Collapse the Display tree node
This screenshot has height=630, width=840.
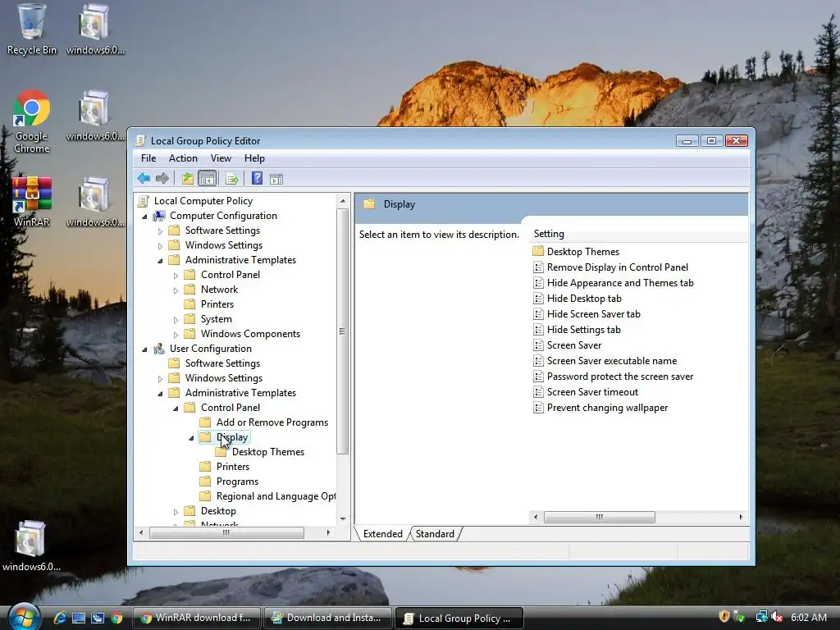[191, 438]
